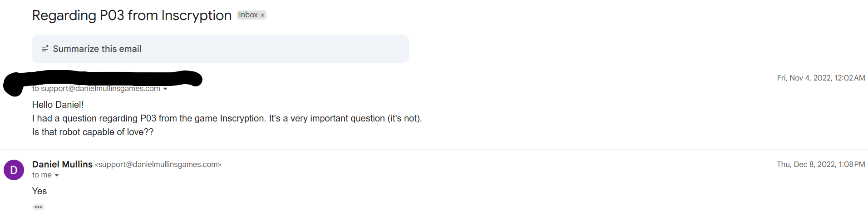
Task: Click the "very important question" sentence
Action: click(x=227, y=118)
